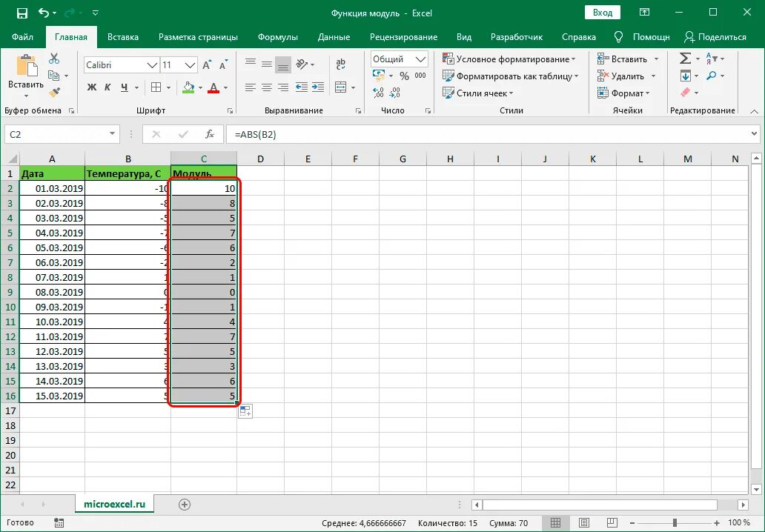Viewport: 765px width, 532px height.
Task: Increase decimal places
Action: [x=378, y=92]
